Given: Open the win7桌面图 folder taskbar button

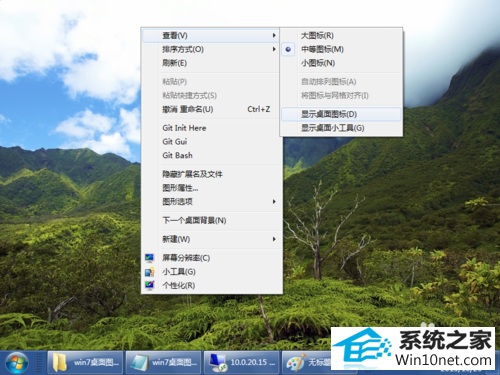Looking at the screenshot, I should (85, 362).
